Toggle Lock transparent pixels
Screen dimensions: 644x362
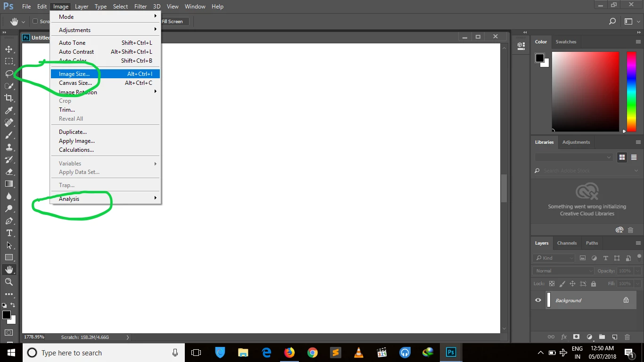(x=552, y=284)
